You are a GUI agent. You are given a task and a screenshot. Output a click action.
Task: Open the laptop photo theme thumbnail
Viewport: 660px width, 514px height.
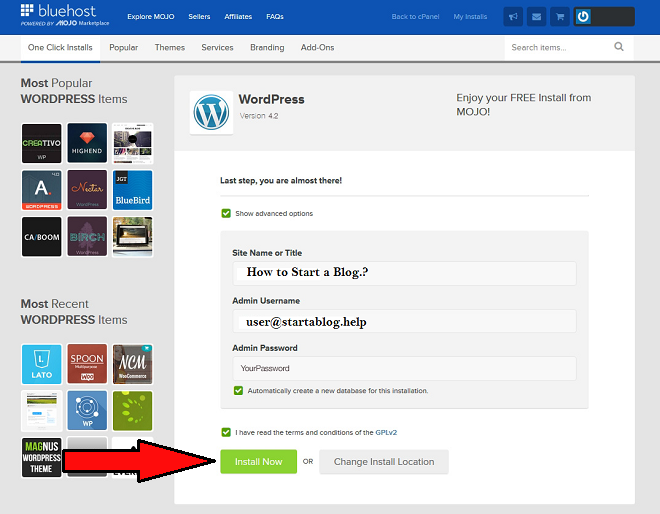(x=133, y=237)
